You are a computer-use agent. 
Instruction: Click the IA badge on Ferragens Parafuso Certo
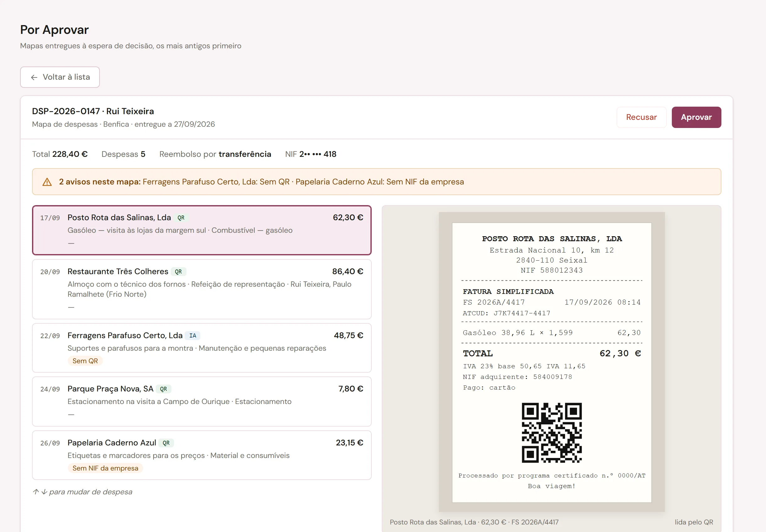tap(192, 336)
